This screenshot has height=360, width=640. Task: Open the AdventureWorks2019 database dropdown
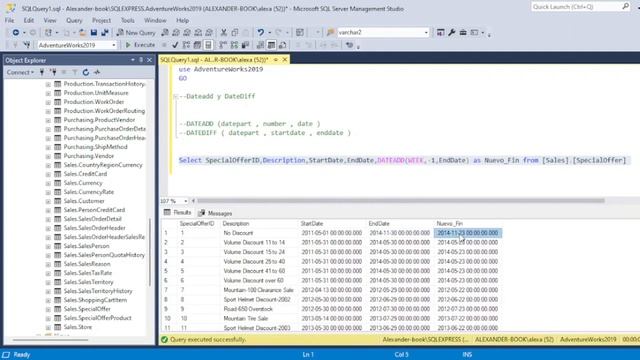(113, 45)
